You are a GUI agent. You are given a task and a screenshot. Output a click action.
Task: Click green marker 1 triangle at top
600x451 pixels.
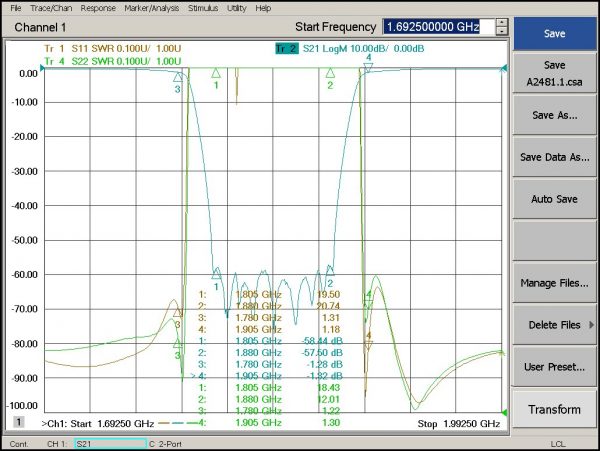(x=216, y=73)
